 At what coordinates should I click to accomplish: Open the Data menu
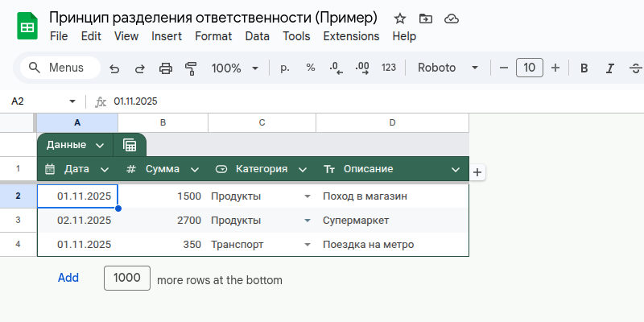(x=257, y=36)
